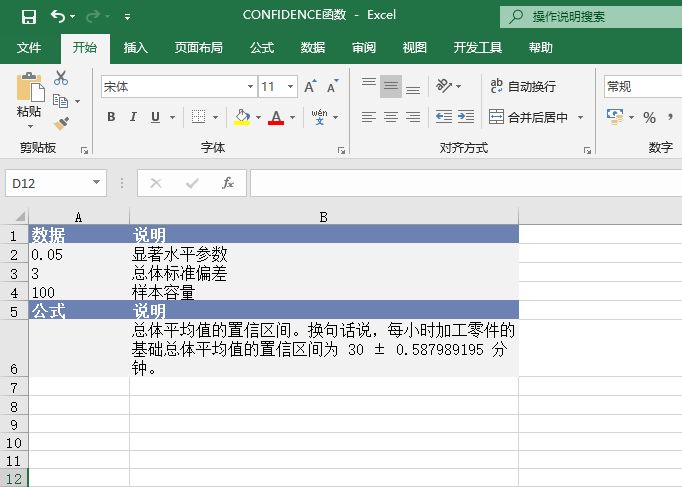
Task: Click the Increase Indent icon
Action: (x=466, y=117)
